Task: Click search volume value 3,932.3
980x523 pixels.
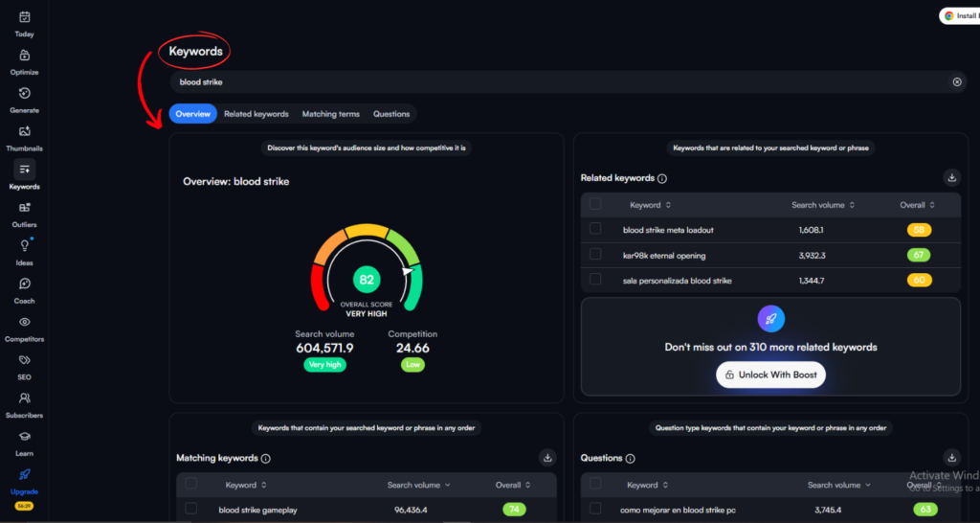Action: tap(812, 255)
